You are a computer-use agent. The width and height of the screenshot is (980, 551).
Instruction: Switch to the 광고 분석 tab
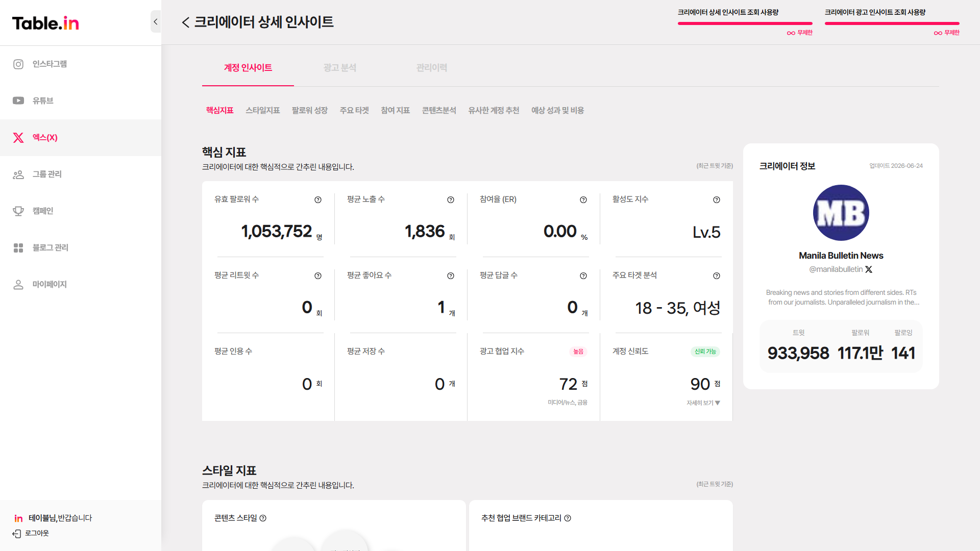340,68
